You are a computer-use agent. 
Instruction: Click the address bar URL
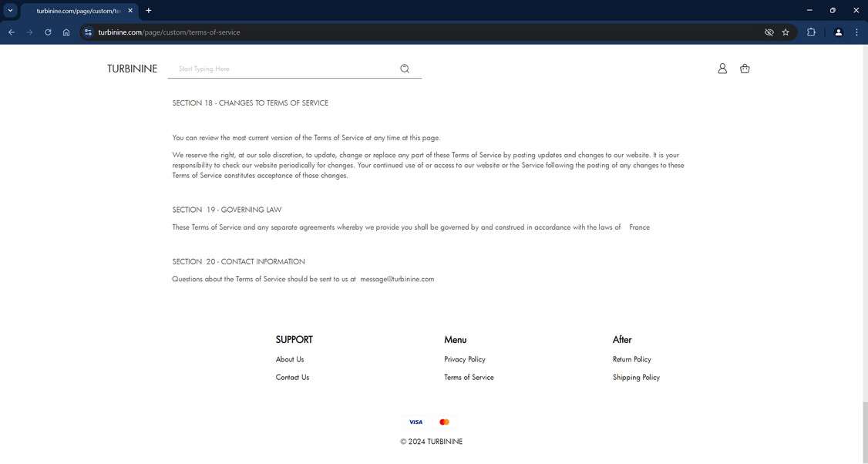tap(169, 32)
